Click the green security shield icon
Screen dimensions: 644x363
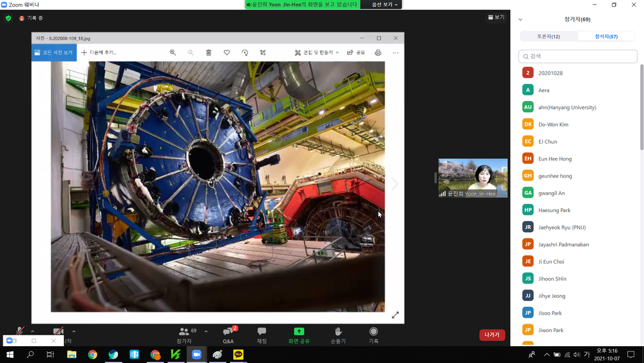(x=8, y=18)
